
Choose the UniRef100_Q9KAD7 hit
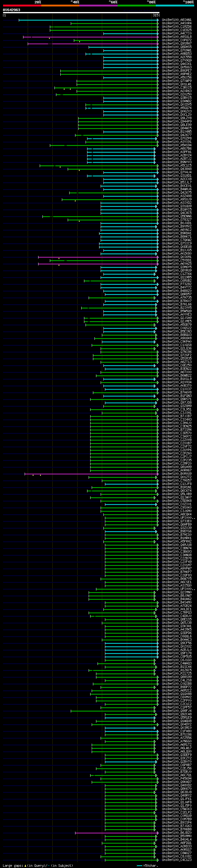pyautogui.click(x=177, y=782)
